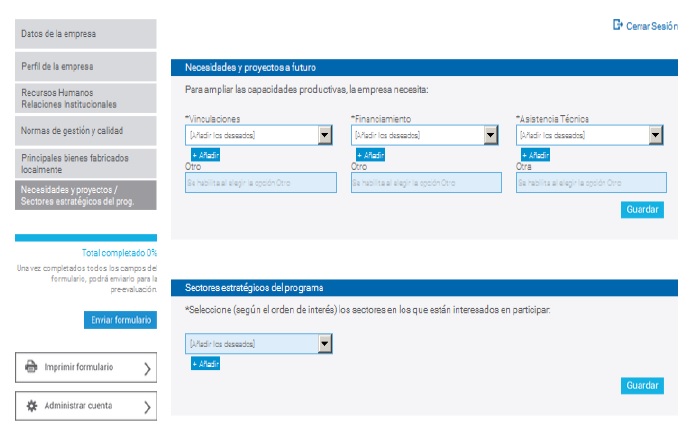Select Recursos Humanos Relaciones institucionales
The height and width of the screenshot is (427, 689).
pos(86,98)
